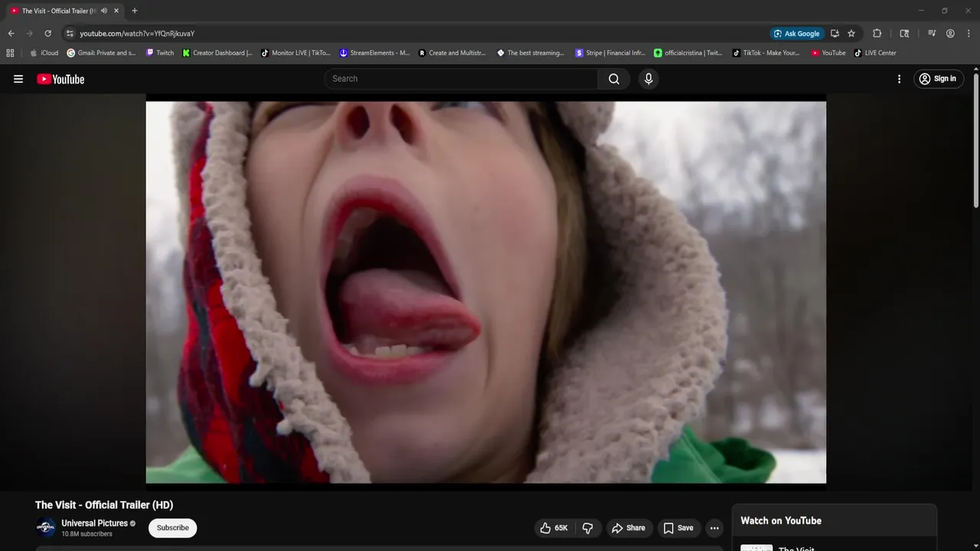The width and height of the screenshot is (980, 551).
Task: Subscribe to Universal Pictures
Action: coord(173,528)
